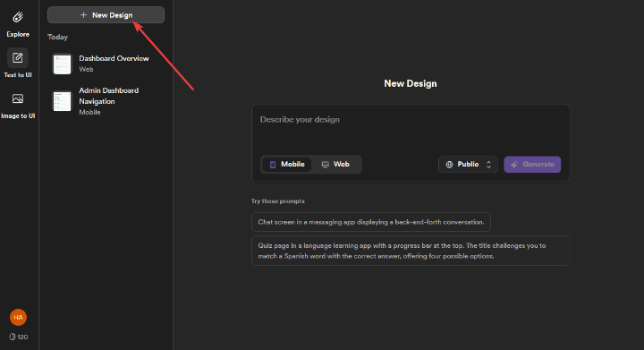644x350 pixels.
Task: Switch to Mobile design mode
Action: pyautogui.click(x=287, y=165)
